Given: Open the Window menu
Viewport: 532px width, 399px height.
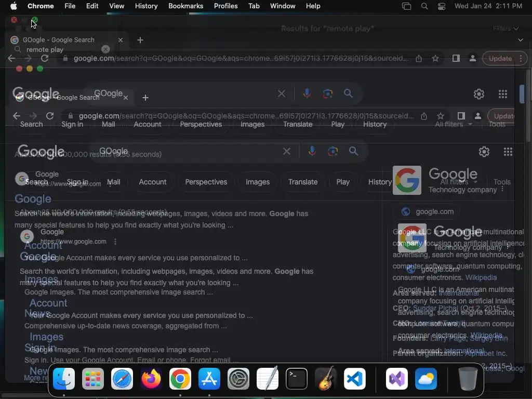Looking at the screenshot, I should [283, 6].
